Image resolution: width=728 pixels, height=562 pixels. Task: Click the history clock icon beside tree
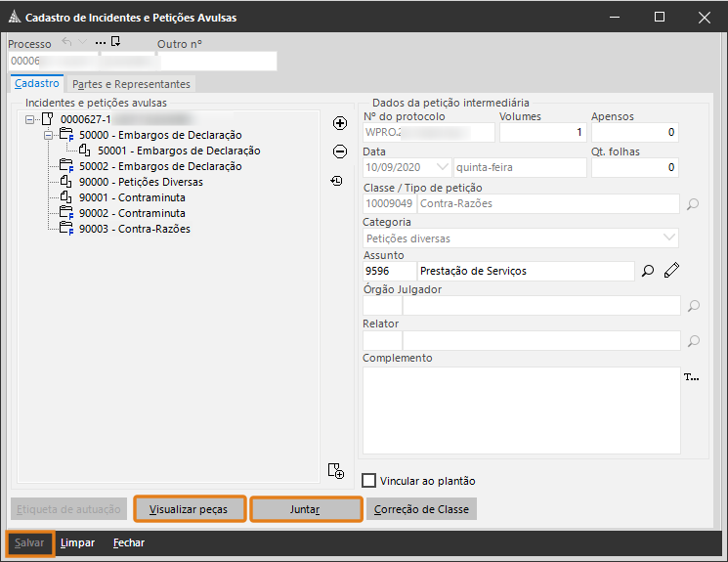tap(337, 181)
